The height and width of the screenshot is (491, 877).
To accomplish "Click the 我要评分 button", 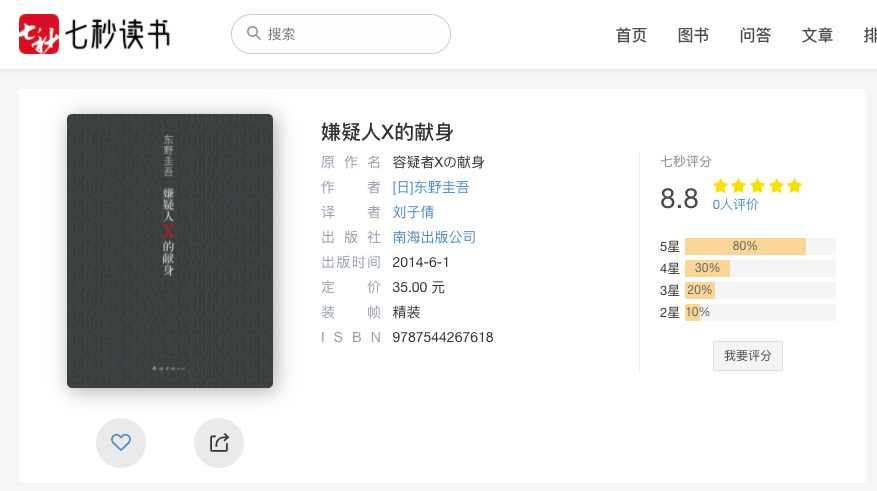I will [x=748, y=356].
